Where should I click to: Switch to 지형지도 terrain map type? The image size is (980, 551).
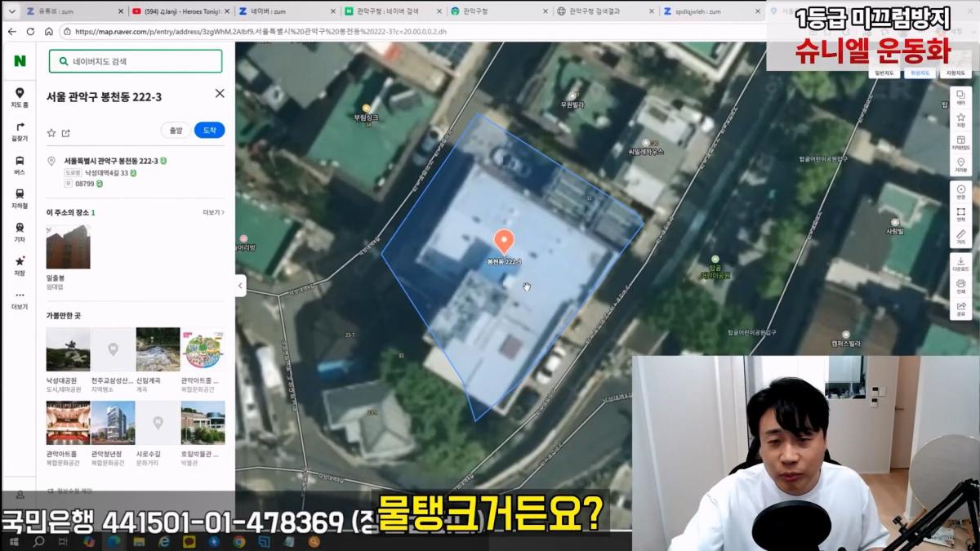[x=955, y=73]
